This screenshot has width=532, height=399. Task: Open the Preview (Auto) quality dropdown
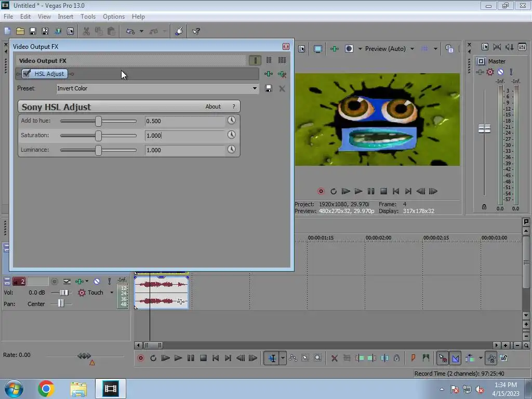click(x=390, y=49)
